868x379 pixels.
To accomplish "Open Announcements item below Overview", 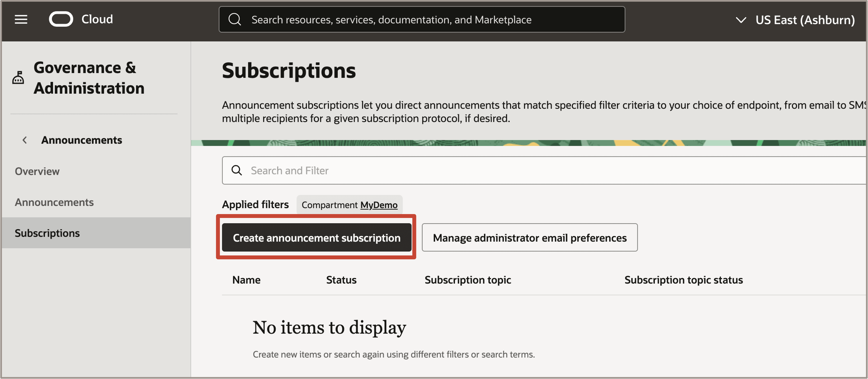I will coord(54,202).
